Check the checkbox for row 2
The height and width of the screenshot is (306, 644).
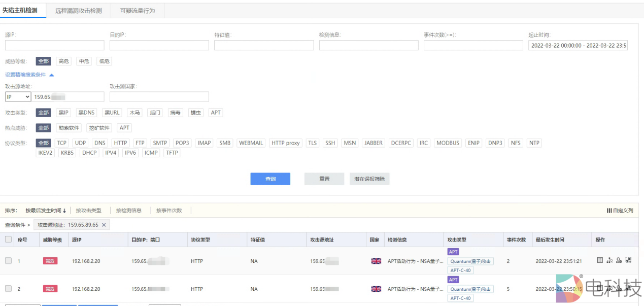8,289
